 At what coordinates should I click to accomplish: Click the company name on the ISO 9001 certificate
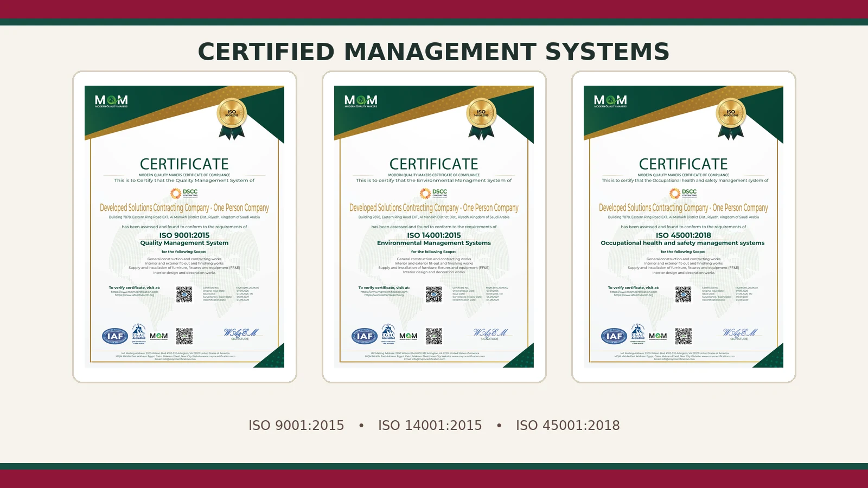click(184, 208)
